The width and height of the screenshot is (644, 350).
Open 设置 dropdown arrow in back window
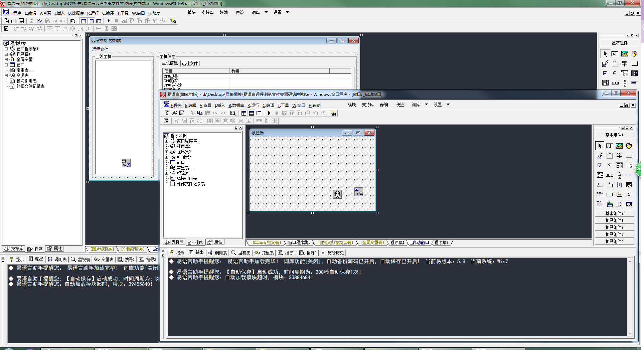(x=288, y=12)
